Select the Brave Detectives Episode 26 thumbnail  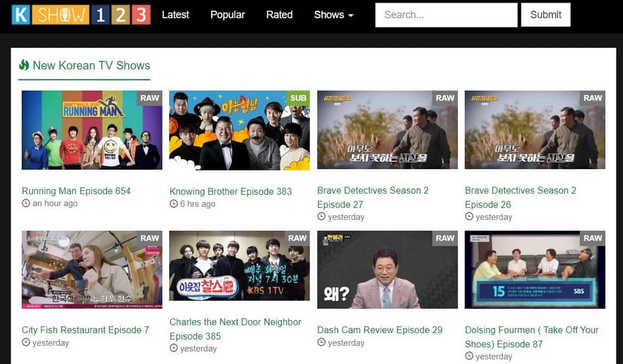534,130
